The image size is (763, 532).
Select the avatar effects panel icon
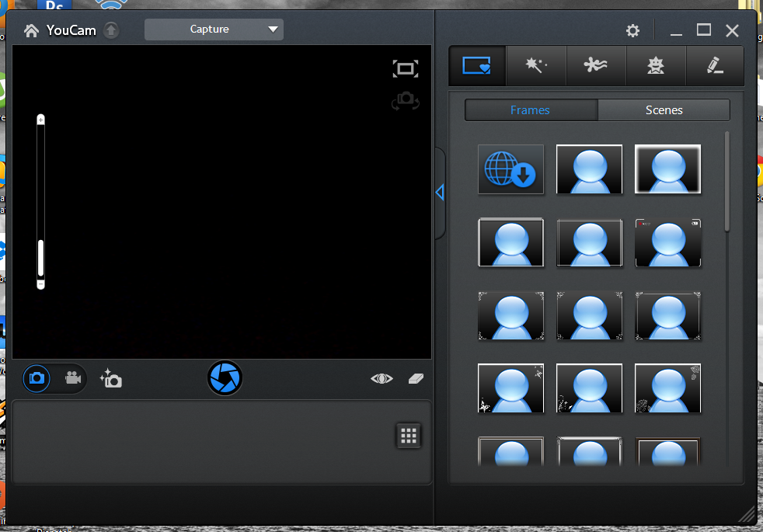656,65
